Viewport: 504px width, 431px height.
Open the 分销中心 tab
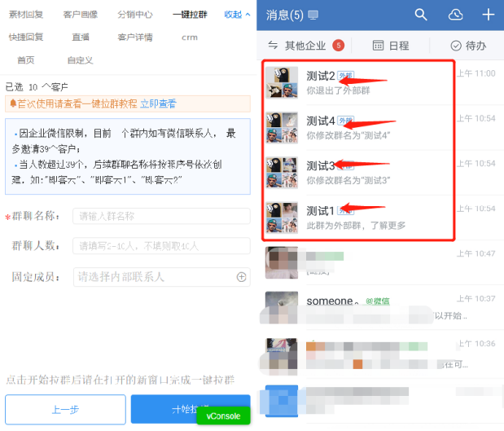tap(135, 15)
